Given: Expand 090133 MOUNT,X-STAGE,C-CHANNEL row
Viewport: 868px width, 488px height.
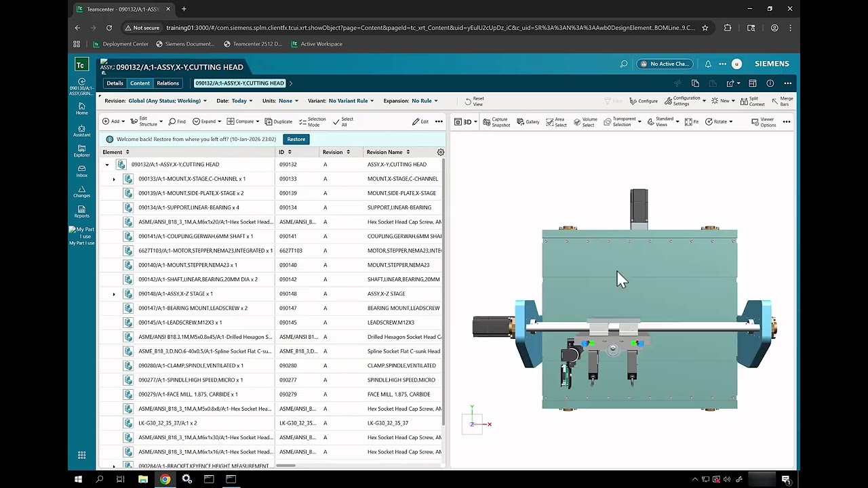Looking at the screenshot, I should pyautogui.click(x=114, y=179).
